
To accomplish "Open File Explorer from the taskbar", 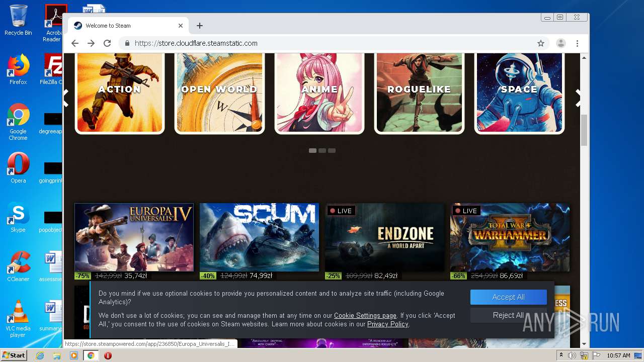I will coord(57,355).
